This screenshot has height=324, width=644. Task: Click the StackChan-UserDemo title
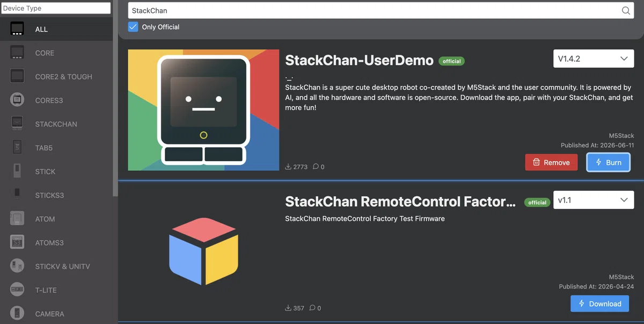point(359,60)
